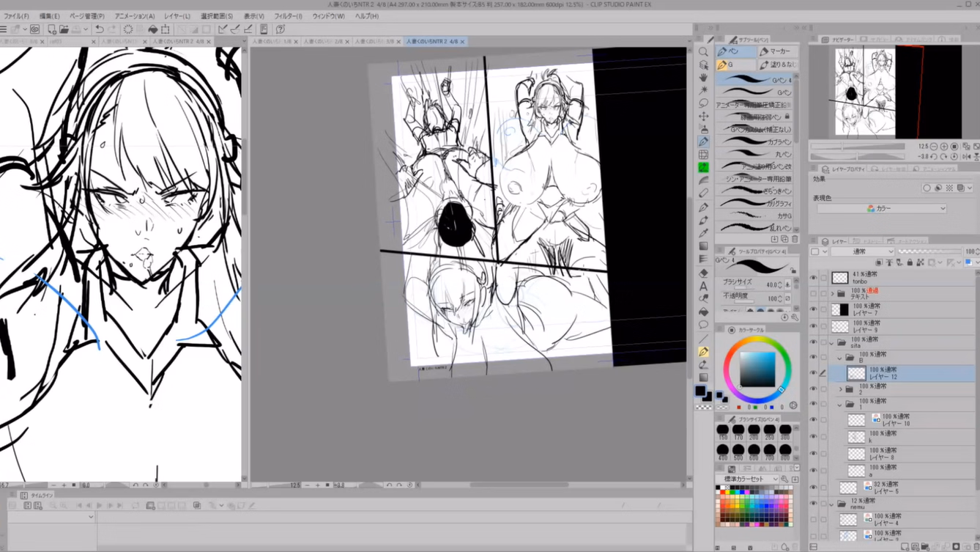Toggle visibility of レイヤー 7

coord(813,309)
